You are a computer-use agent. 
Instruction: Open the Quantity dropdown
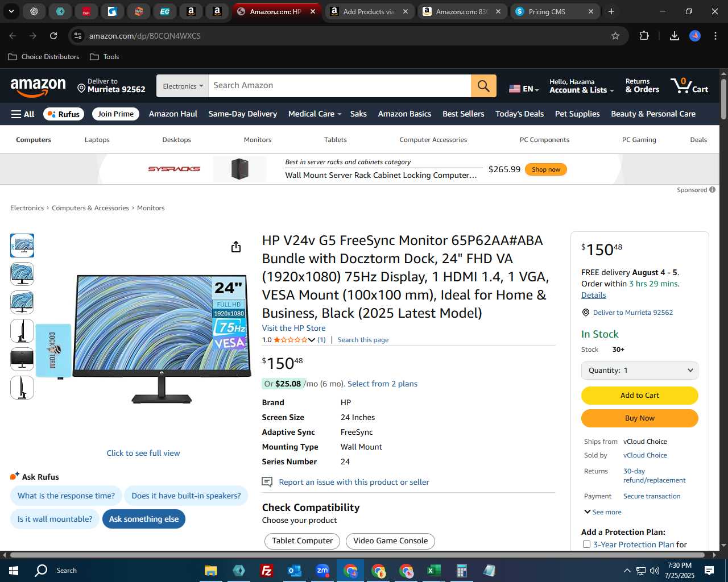click(x=640, y=371)
